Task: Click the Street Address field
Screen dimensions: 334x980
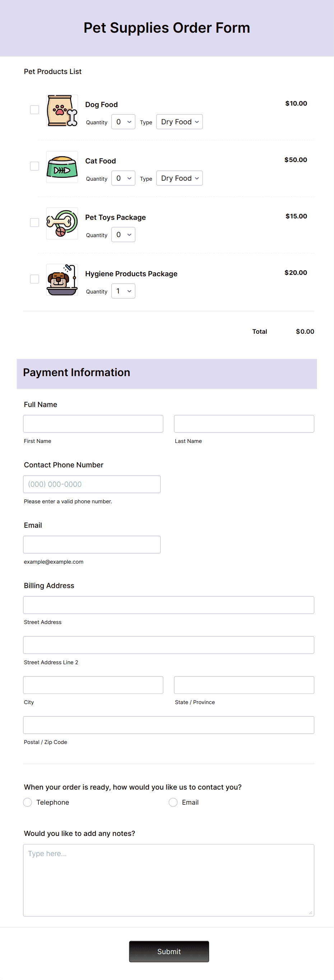Action: point(168,605)
